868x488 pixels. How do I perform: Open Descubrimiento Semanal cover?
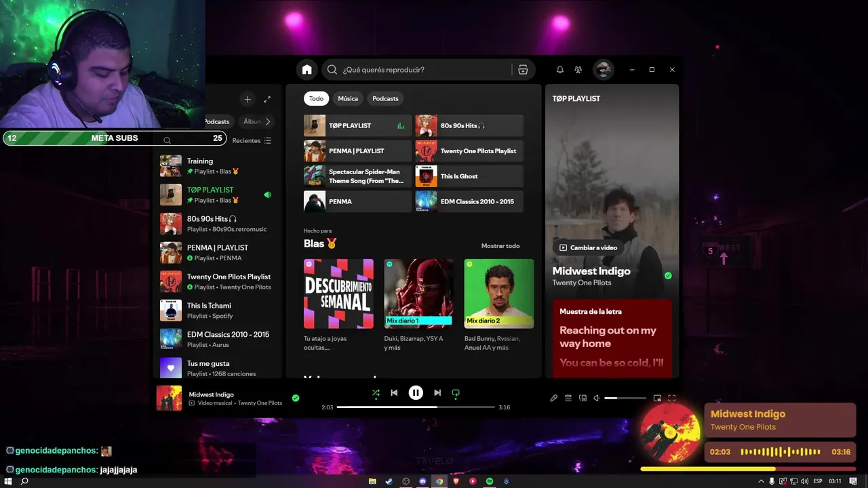click(x=338, y=293)
